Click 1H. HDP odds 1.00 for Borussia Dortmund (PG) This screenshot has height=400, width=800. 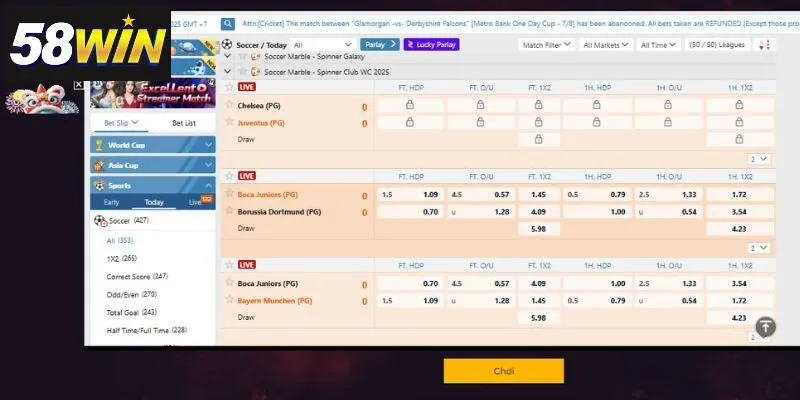tap(597, 212)
